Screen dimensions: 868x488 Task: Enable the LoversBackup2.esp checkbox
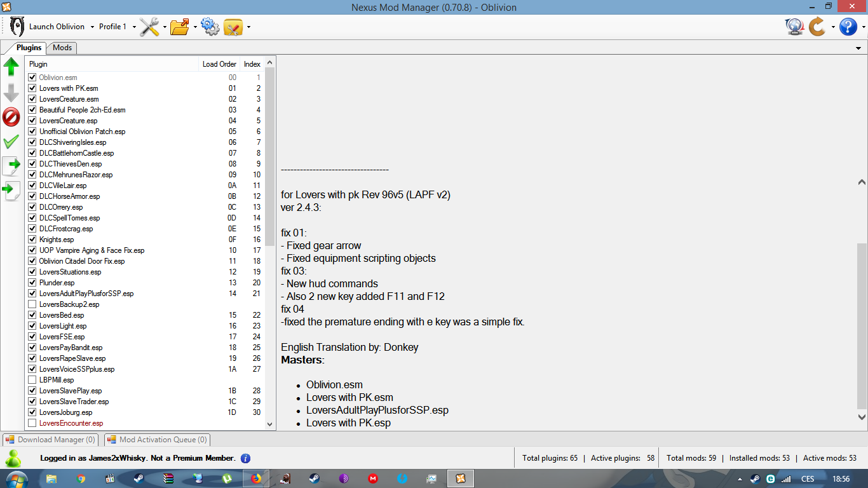[32, 304]
